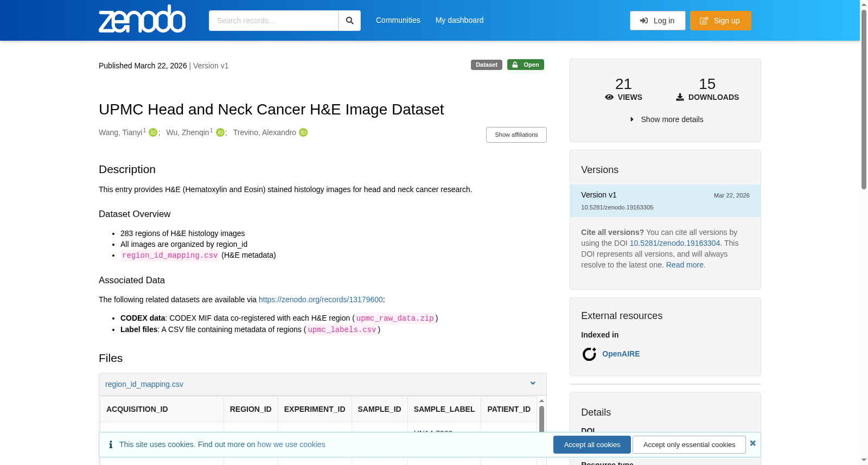Show affiliations of the authors

[516, 135]
